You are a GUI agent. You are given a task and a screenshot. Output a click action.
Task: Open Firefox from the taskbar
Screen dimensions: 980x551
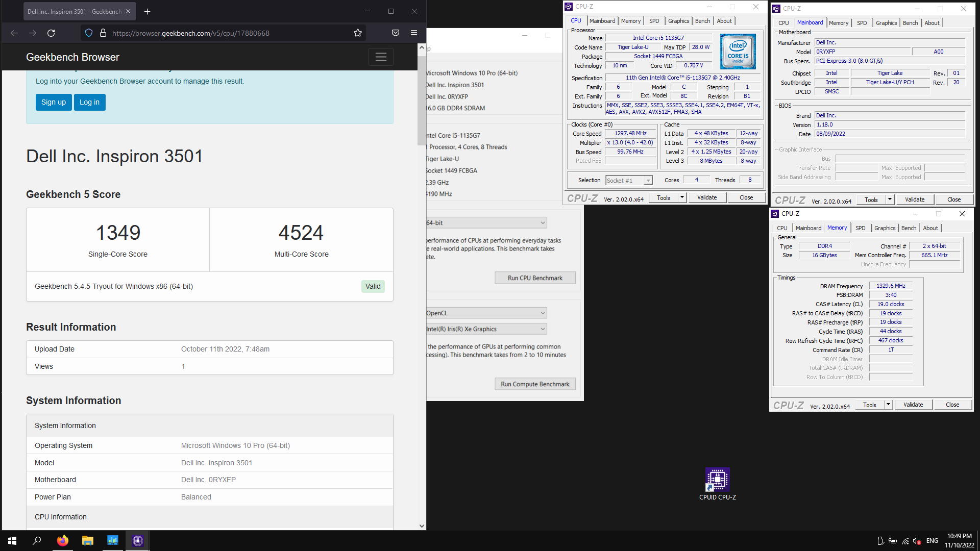pyautogui.click(x=62, y=541)
